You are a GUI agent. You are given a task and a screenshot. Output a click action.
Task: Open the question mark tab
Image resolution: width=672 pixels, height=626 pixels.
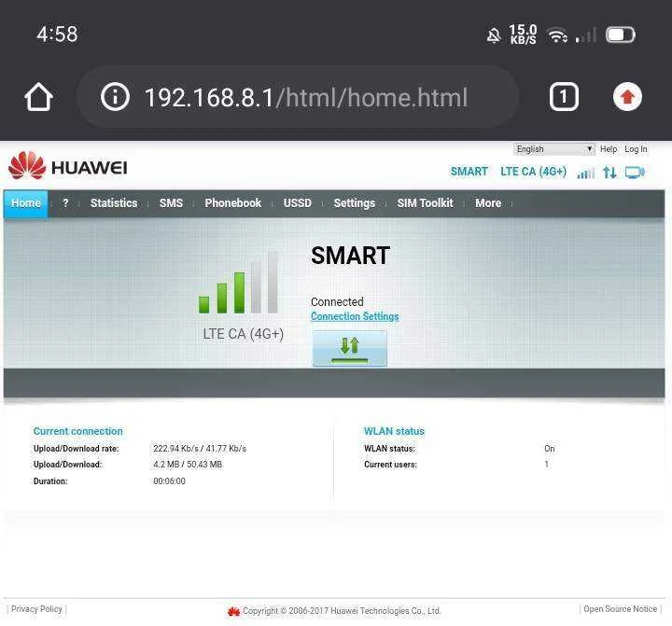[x=65, y=203]
